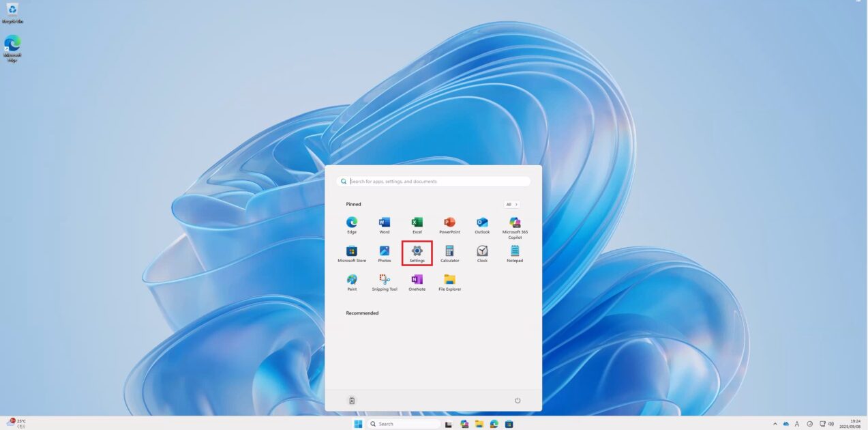Open the pinned Microsoft 365 Copilot app
This screenshot has width=868, height=430.
point(515,227)
